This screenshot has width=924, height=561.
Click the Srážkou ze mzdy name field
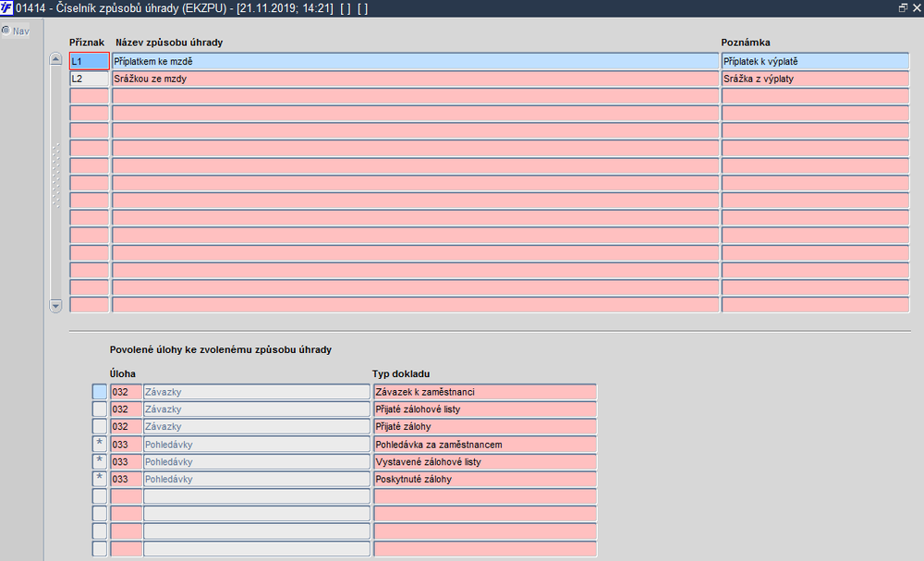(x=416, y=79)
